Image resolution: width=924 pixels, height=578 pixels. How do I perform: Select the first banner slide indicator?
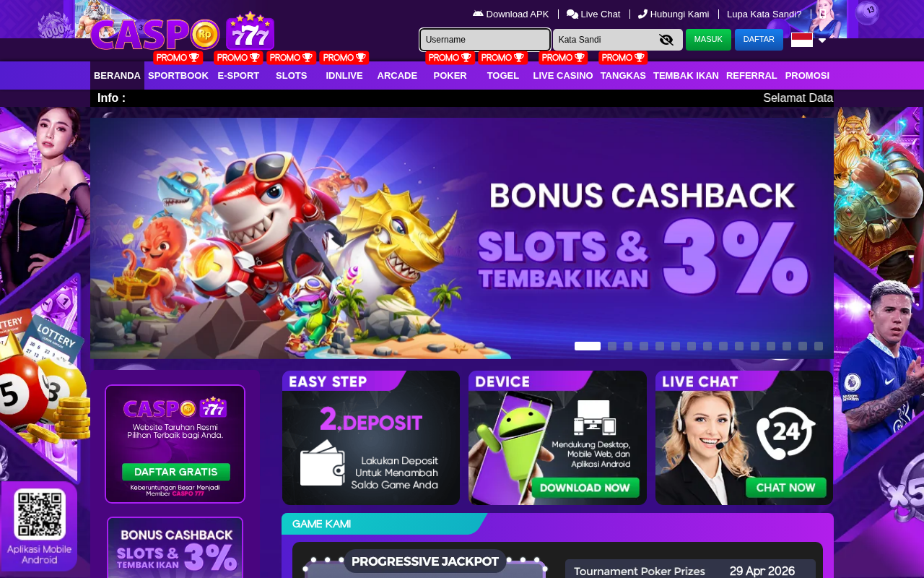pos(588,346)
